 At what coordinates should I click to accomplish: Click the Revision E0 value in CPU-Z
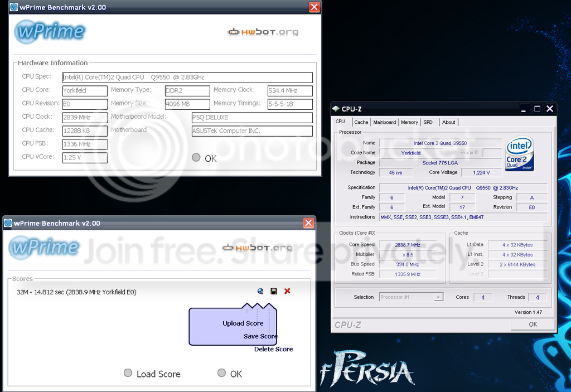(532, 207)
